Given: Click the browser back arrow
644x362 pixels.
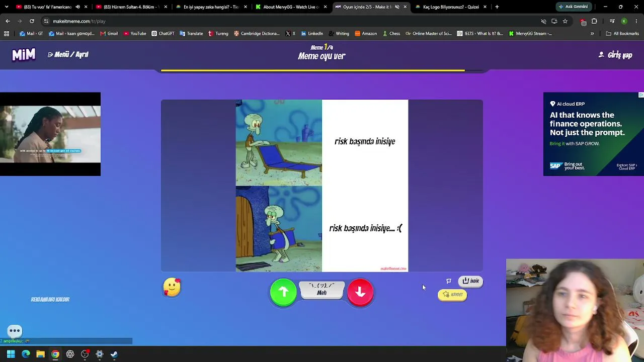Looking at the screenshot, I should click(x=8, y=21).
